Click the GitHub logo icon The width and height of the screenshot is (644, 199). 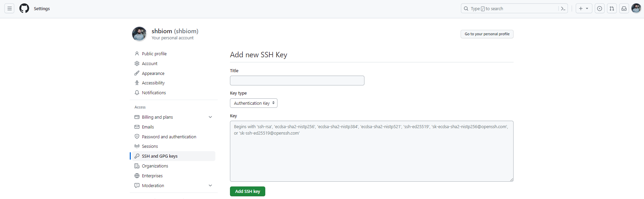24,8
